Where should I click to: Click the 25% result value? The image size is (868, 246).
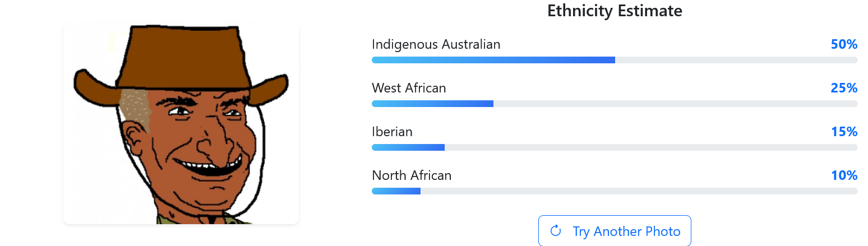tap(844, 88)
